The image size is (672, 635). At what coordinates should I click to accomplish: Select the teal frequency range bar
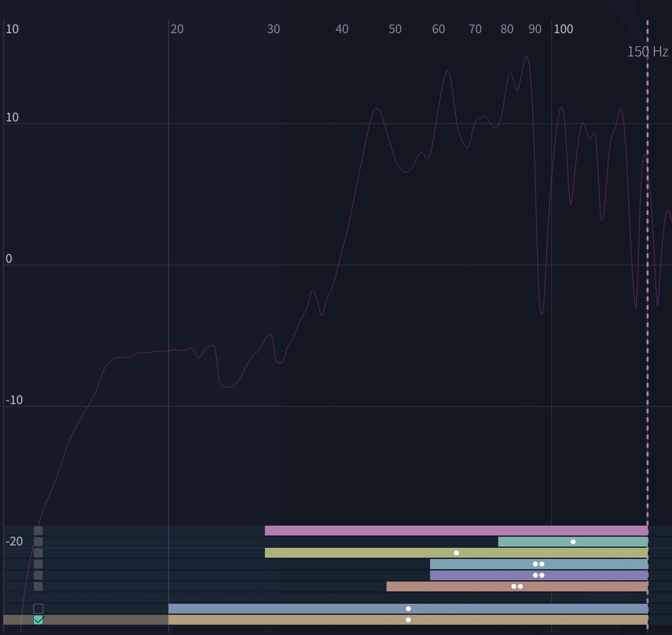[x=573, y=542]
